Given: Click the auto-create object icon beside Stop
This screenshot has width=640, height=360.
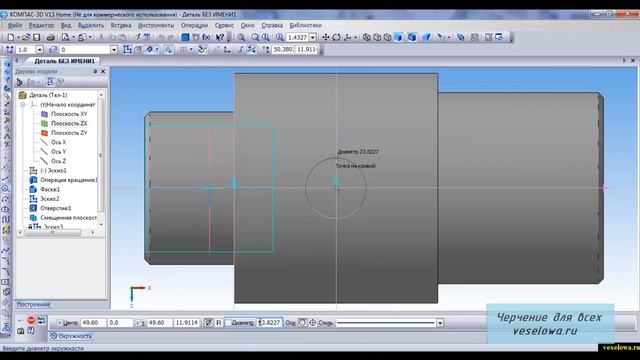Looking at the screenshot, I should pyautogui.click(x=41, y=320).
